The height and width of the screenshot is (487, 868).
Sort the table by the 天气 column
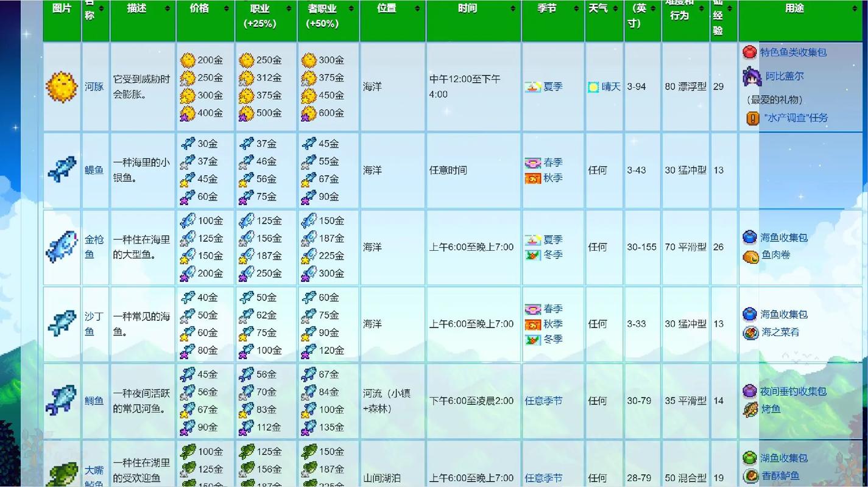(604, 21)
